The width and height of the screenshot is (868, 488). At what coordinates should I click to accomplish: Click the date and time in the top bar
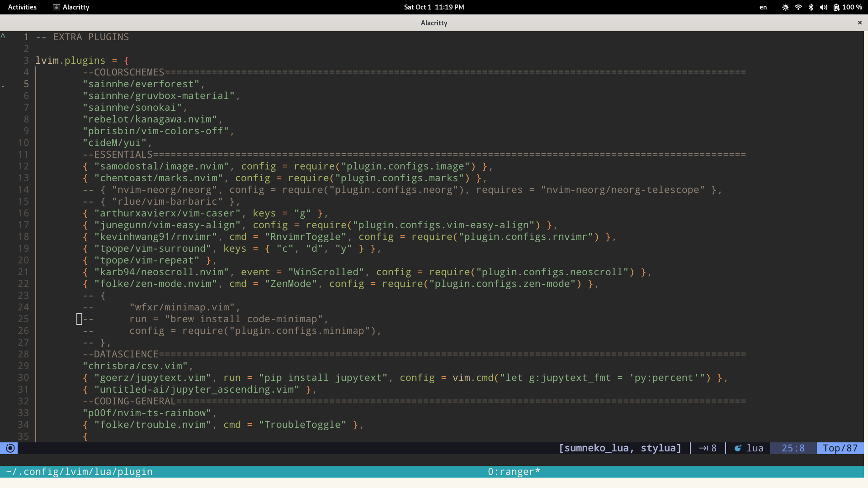434,7
